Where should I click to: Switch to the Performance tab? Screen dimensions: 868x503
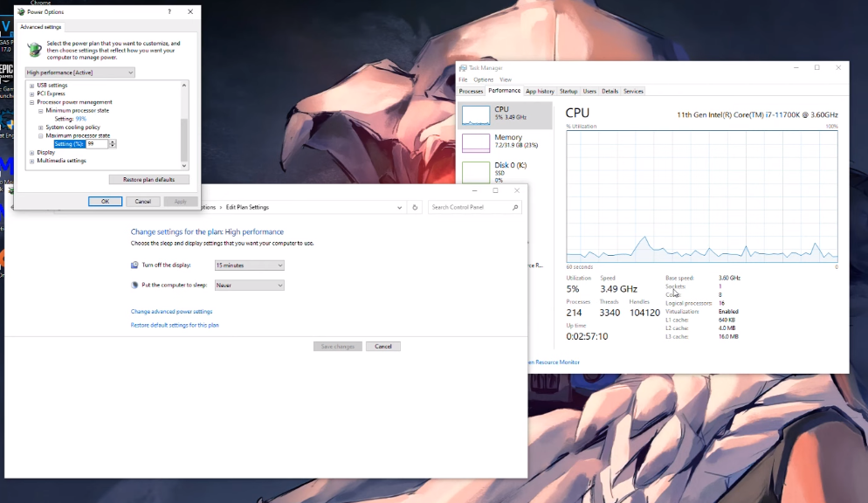tap(505, 91)
